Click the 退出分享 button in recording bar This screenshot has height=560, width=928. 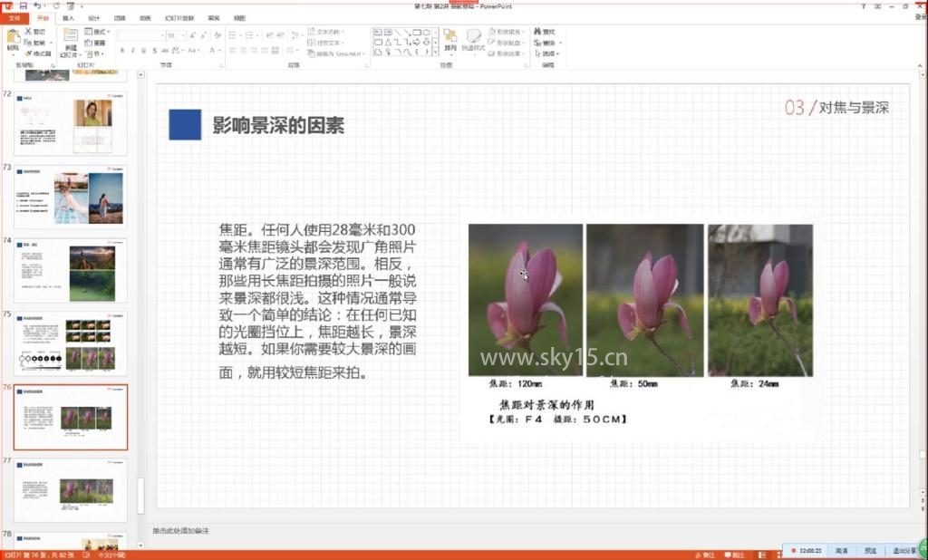coord(904,551)
